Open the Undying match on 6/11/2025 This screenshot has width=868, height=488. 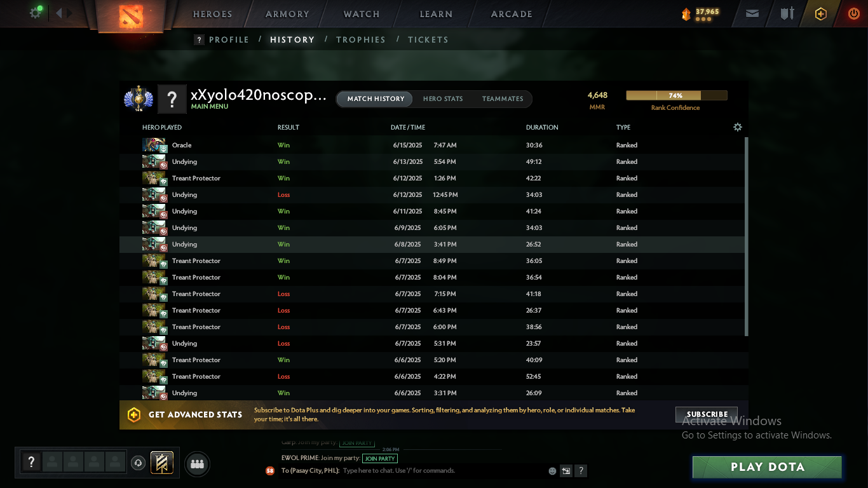click(x=432, y=211)
